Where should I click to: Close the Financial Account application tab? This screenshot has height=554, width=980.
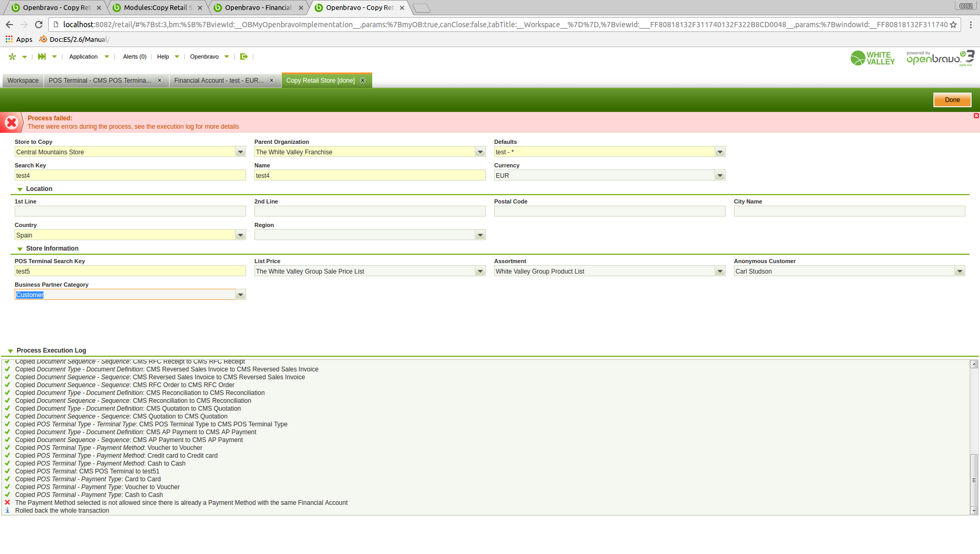tap(272, 81)
